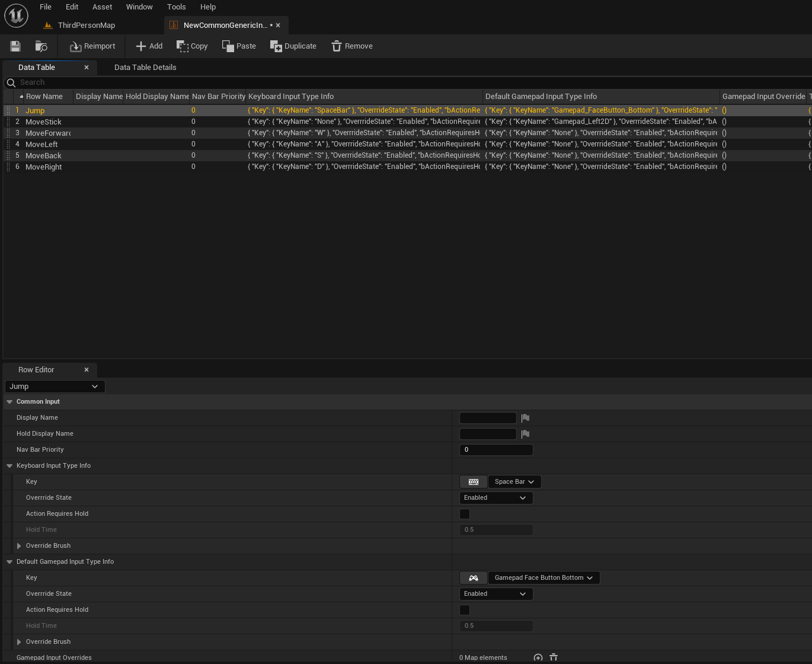
Task: Enable Action Requires Hold for gamepad input
Action: [464, 609]
